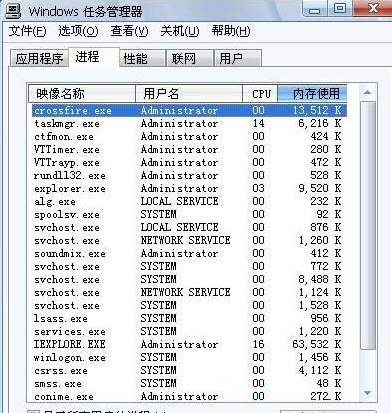
Task: Select the smss.exe process
Action: [x=189, y=383]
